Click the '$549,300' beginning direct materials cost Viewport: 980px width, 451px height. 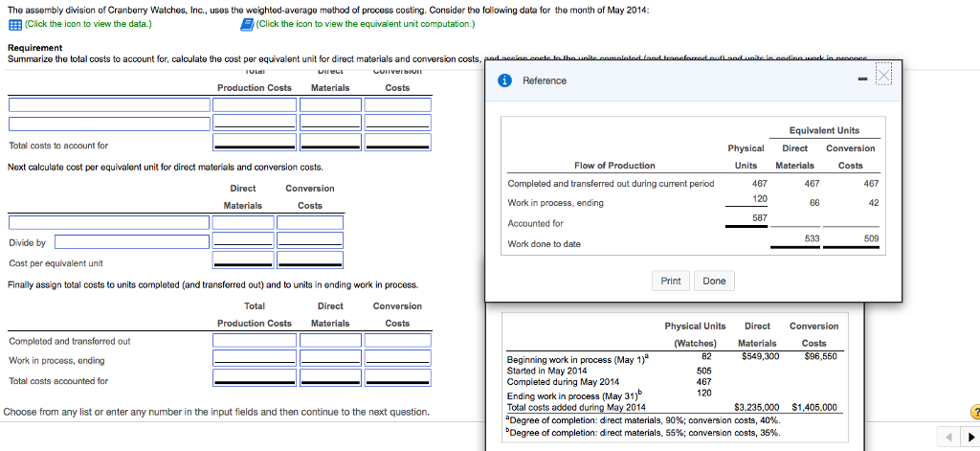coord(760,356)
